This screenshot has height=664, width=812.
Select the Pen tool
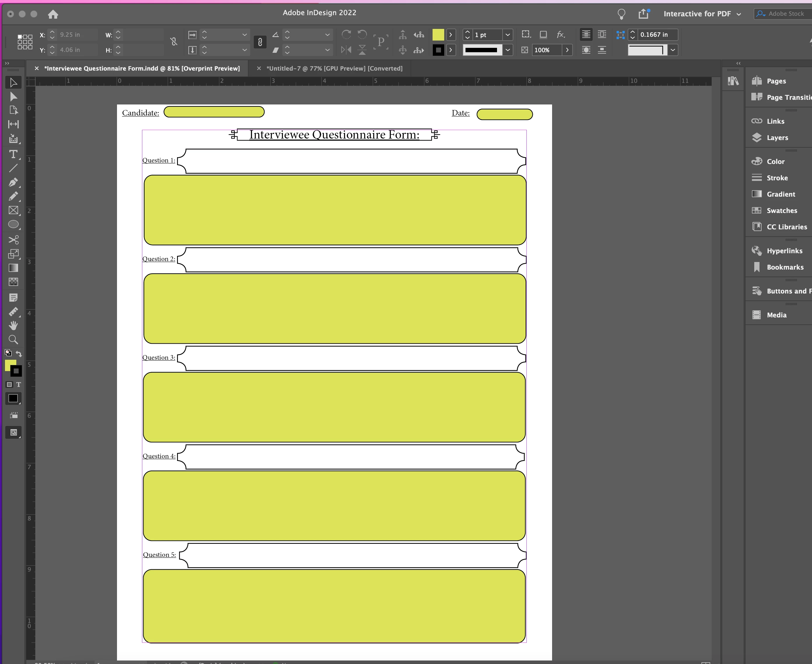13,182
